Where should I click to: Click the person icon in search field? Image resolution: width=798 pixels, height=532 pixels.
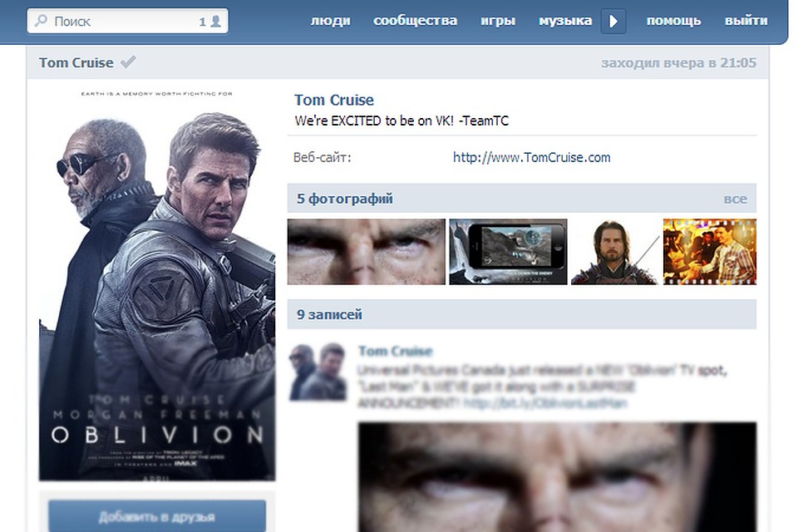[216, 21]
